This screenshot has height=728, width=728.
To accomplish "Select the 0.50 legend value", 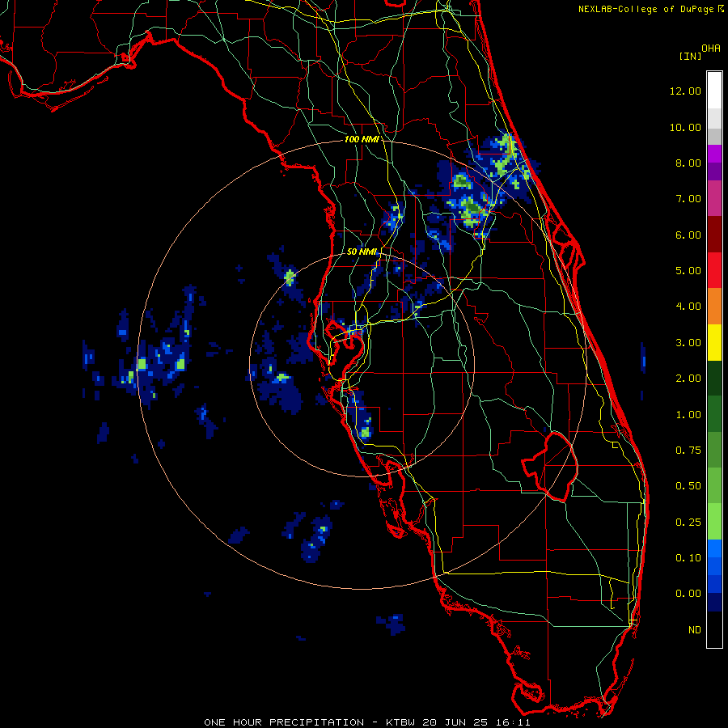I will click(688, 486).
